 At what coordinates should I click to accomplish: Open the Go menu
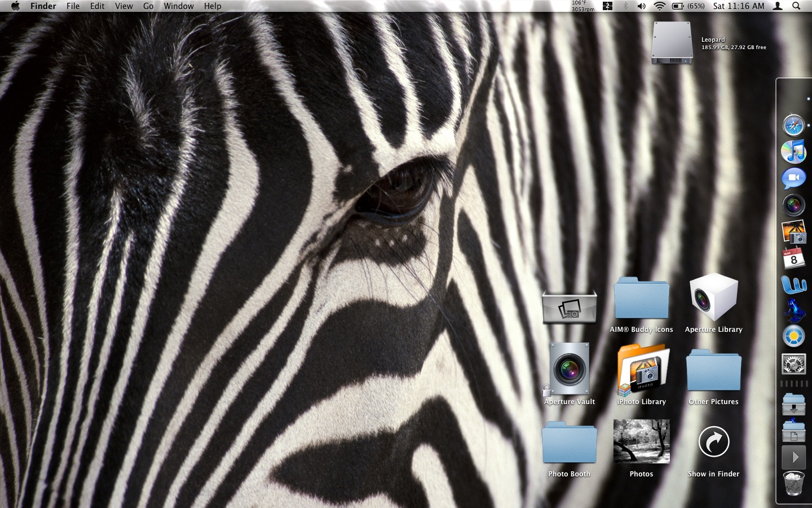pyautogui.click(x=148, y=6)
